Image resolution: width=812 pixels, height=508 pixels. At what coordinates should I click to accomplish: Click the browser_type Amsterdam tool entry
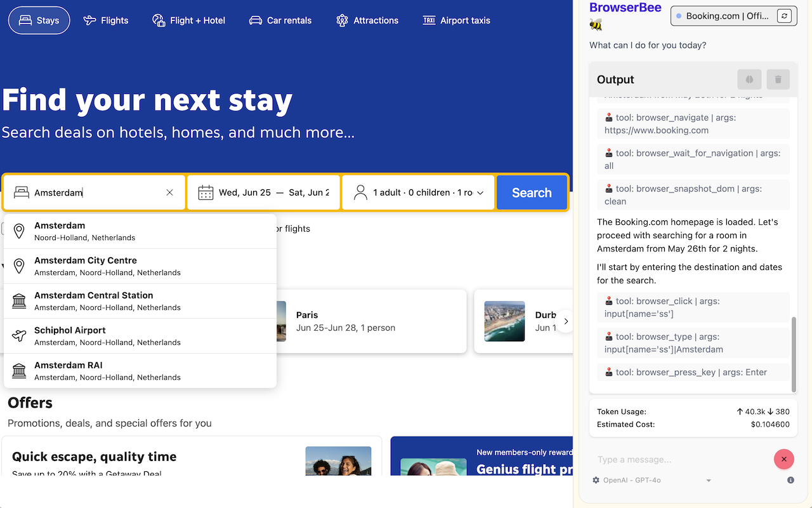click(693, 343)
